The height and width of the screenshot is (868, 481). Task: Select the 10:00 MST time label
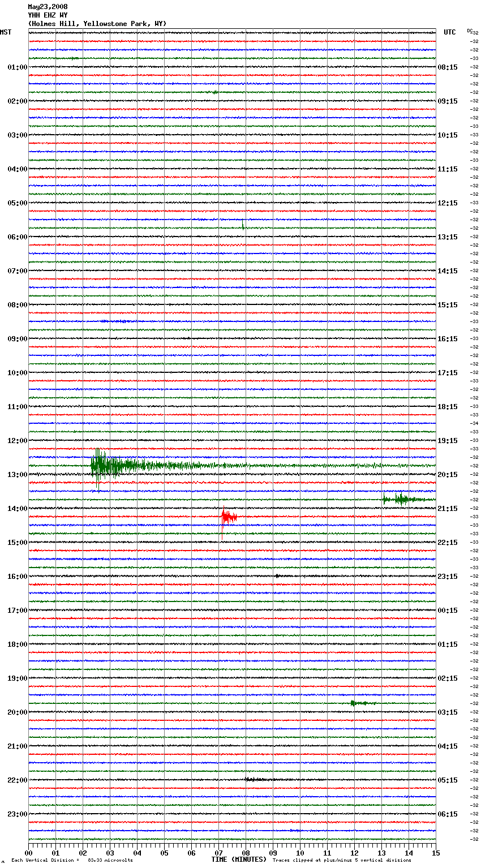[18, 373]
